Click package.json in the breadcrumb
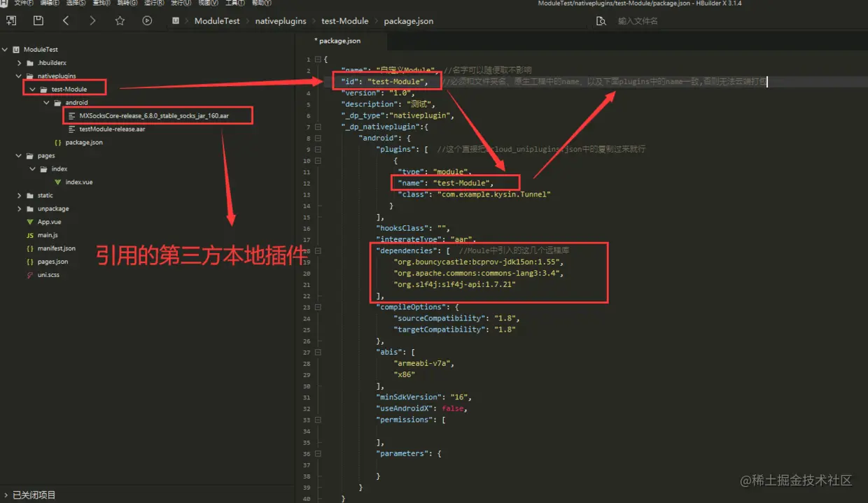868x503 pixels. [409, 21]
